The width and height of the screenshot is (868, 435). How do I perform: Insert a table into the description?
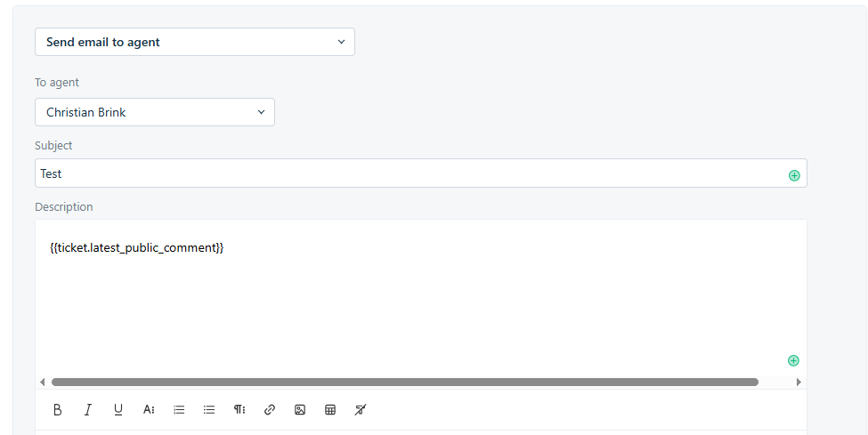click(x=330, y=409)
